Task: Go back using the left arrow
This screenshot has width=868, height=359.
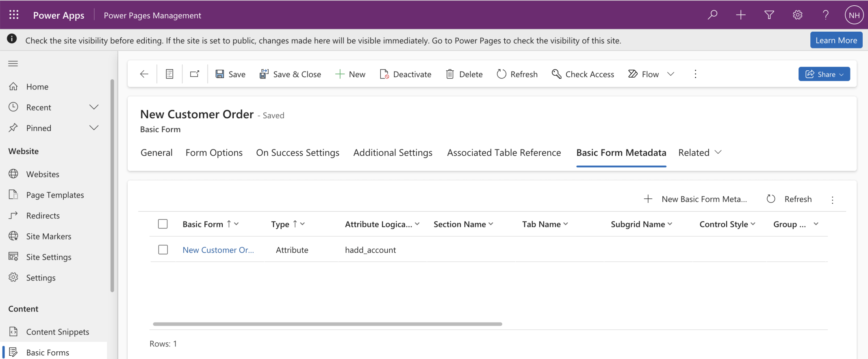Action: [144, 74]
